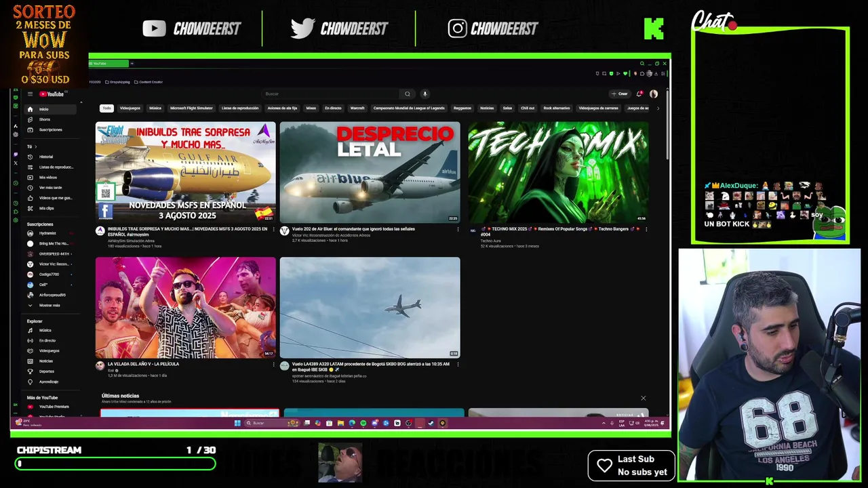The image size is (868, 488).
Task: Open the X icon in browser sidebar
Action: click(16, 163)
